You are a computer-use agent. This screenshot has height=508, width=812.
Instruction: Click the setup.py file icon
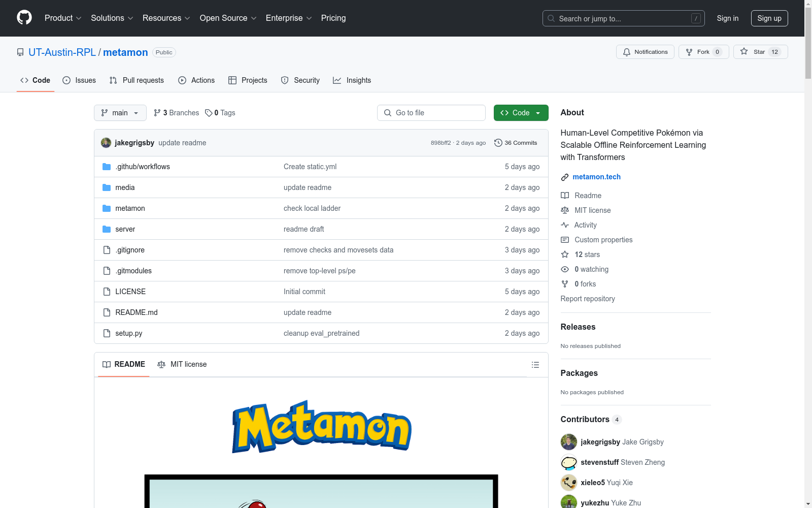pyautogui.click(x=107, y=333)
